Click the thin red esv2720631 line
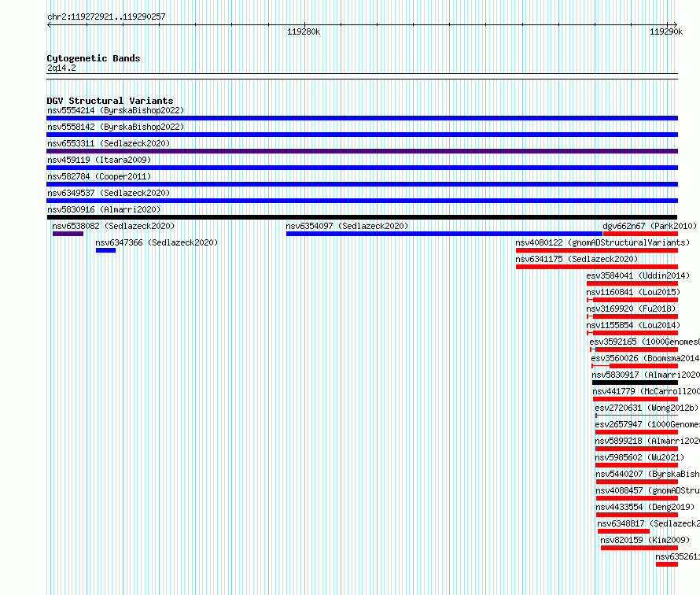The height and width of the screenshot is (595, 700). point(636,416)
